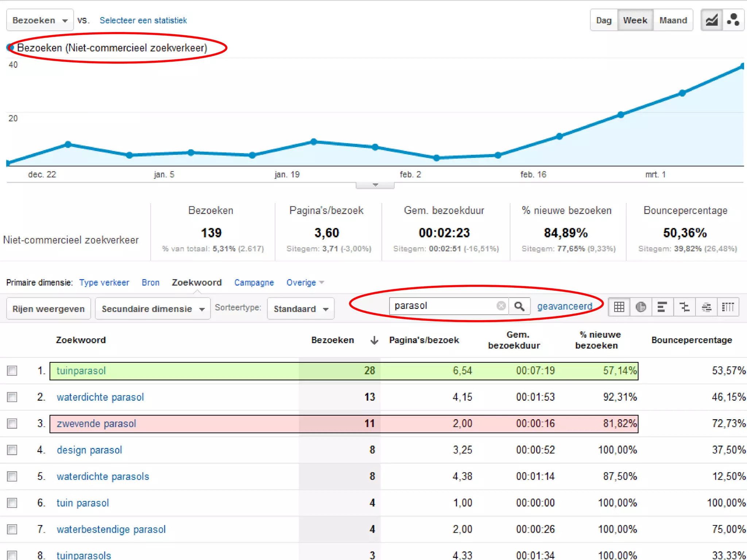Switch to motion chart bubbles icon

[x=733, y=20]
